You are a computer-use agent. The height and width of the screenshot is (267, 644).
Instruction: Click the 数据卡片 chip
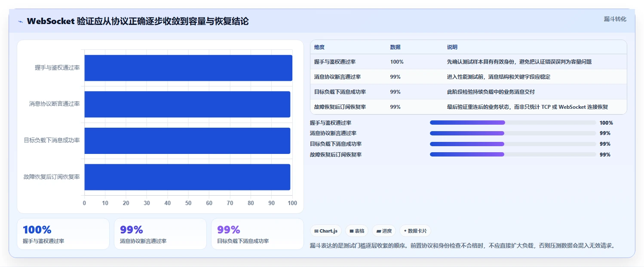[415, 231]
